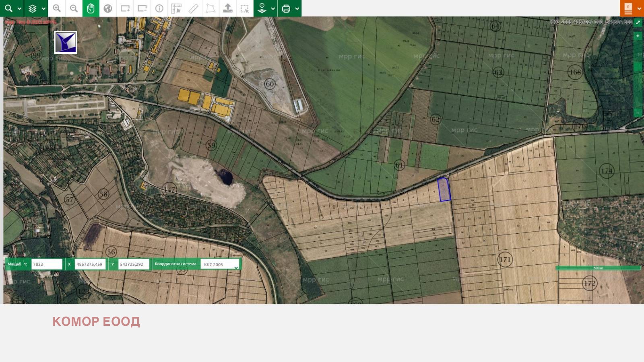Choose the dashed rectangle selection tool

pos(245,8)
